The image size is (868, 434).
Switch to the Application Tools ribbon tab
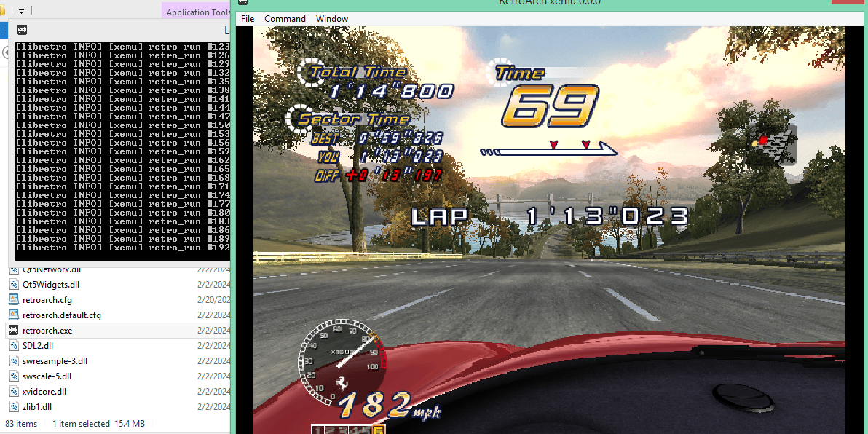pyautogui.click(x=198, y=12)
